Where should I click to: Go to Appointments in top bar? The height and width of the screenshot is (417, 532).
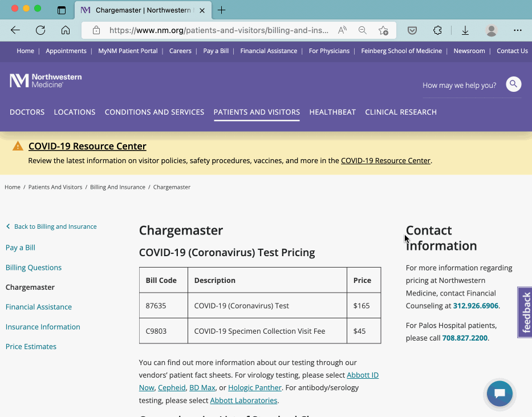[x=66, y=51]
